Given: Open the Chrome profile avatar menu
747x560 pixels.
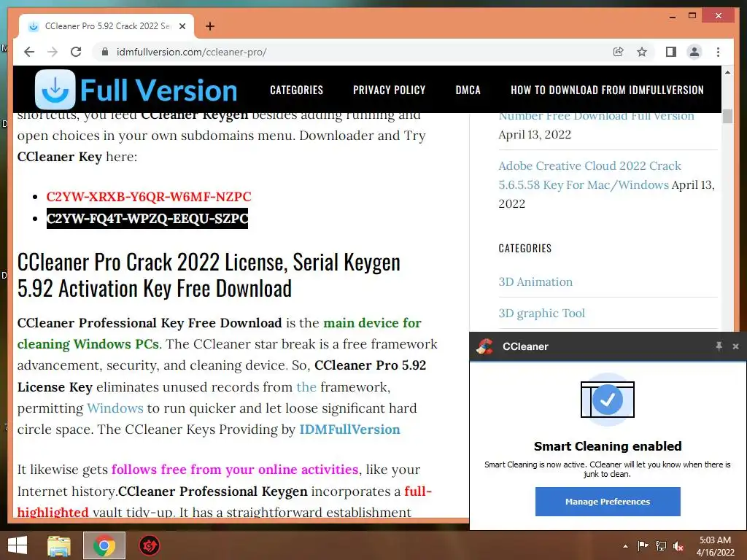Looking at the screenshot, I should point(694,52).
